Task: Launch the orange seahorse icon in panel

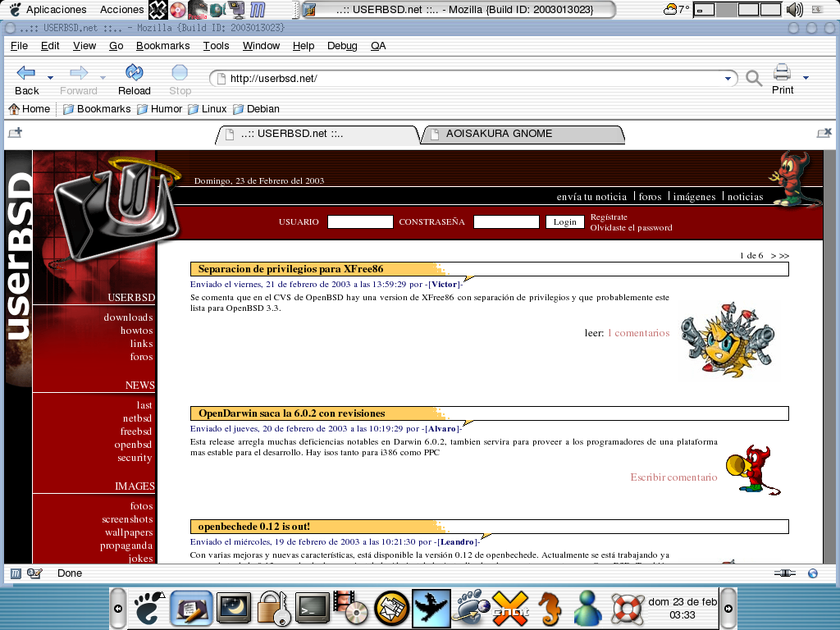Action: 550,609
